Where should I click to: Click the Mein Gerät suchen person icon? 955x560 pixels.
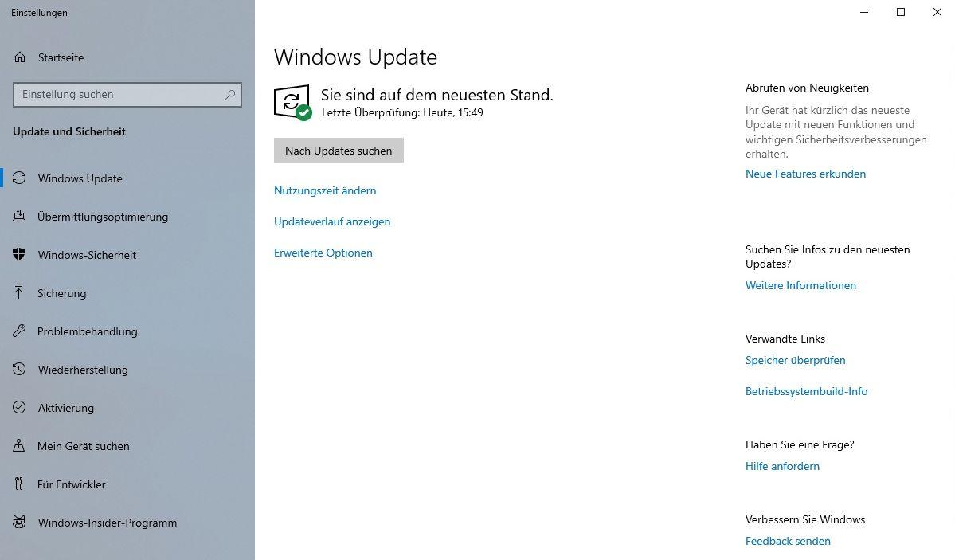[19, 446]
